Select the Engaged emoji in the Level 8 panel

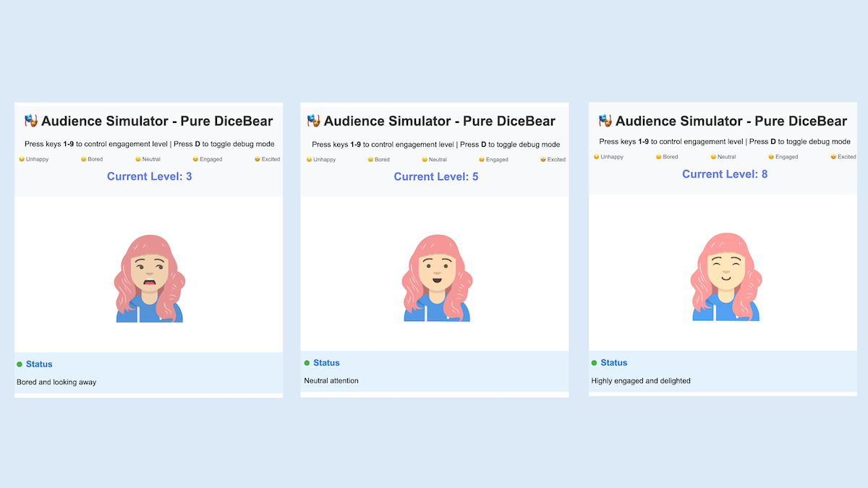(771, 157)
